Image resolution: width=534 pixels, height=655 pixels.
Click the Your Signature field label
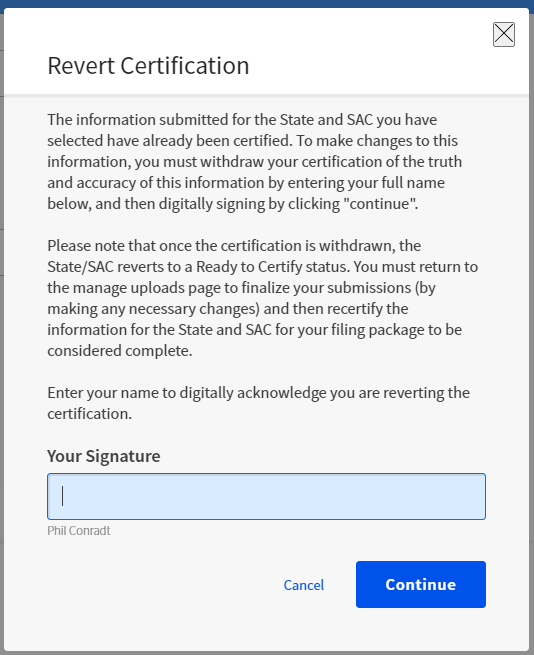point(104,456)
